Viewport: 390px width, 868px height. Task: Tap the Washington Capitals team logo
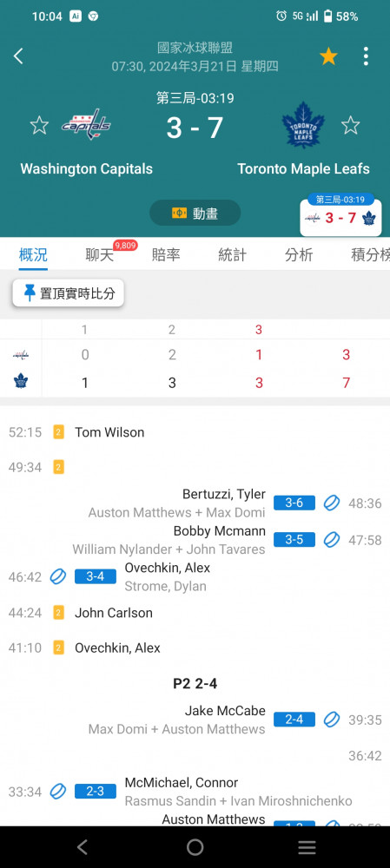coord(86,123)
